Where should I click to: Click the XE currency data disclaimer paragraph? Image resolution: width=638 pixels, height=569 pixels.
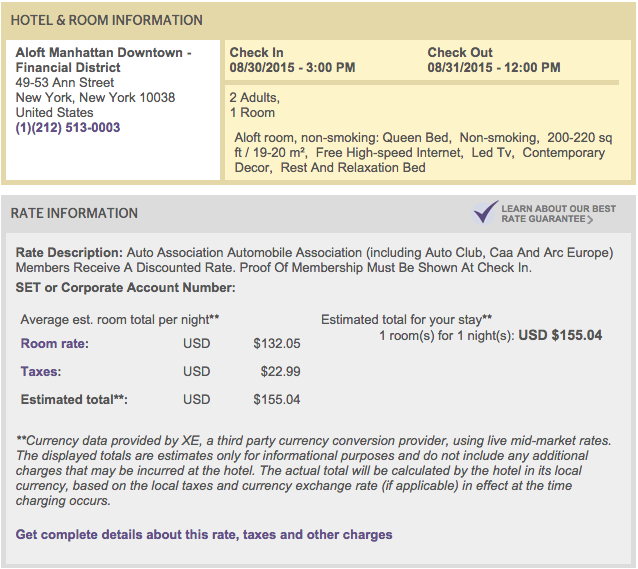(x=314, y=471)
